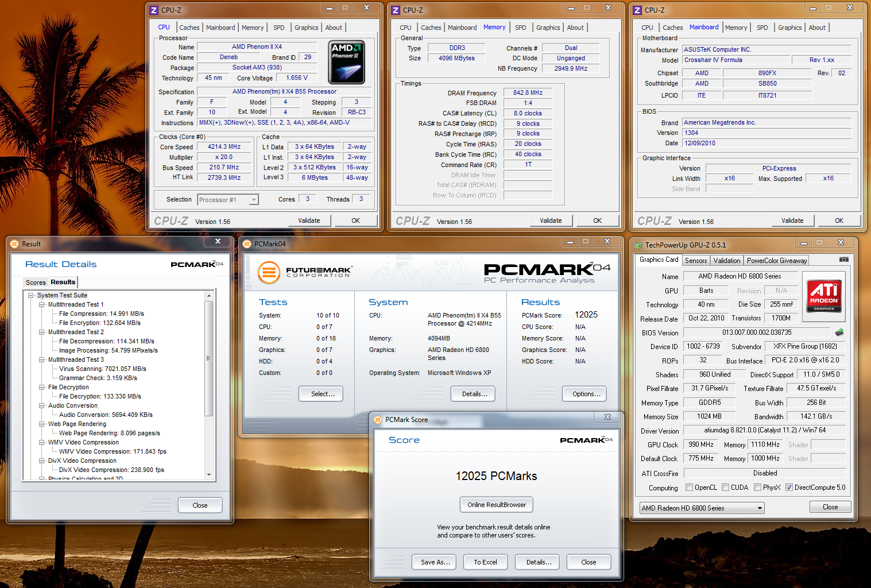Click the Result tree scrollbar down arrow

209,475
